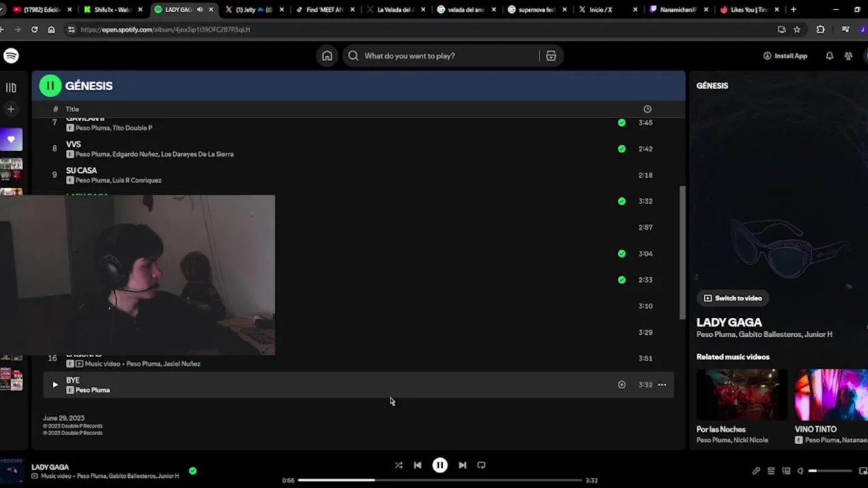Viewport: 868px width, 488px height.
Task: Open artist link Tito Double P
Action: coord(132,127)
